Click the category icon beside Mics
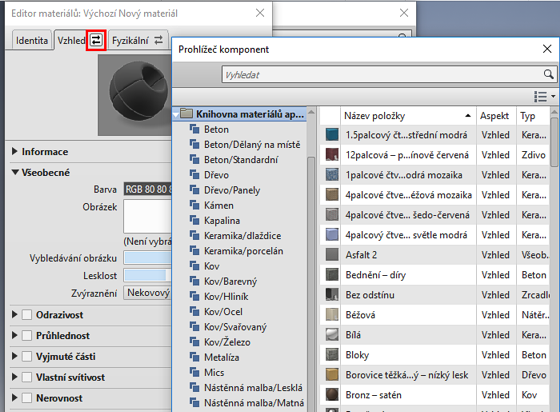The height and width of the screenshot is (412, 560). (x=195, y=372)
